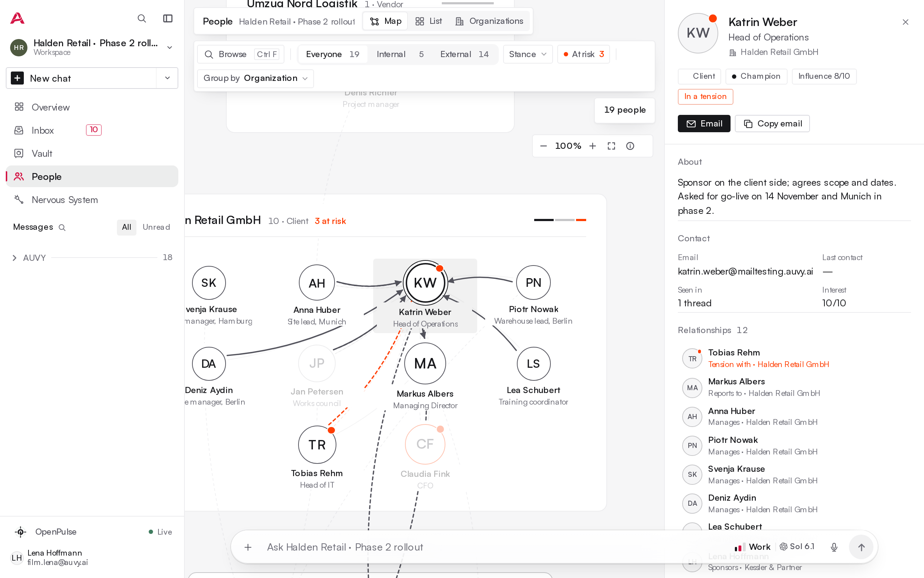924x578 pixels.
Task: Open Nervous System section
Action: pyautogui.click(x=92, y=199)
